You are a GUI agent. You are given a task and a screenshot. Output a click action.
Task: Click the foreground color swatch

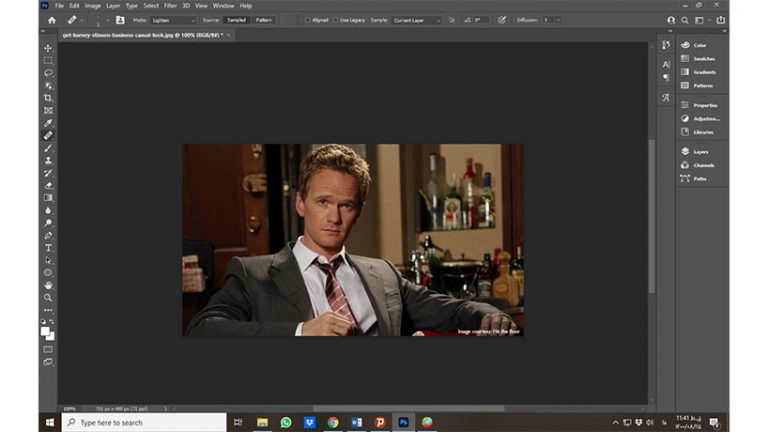45,332
